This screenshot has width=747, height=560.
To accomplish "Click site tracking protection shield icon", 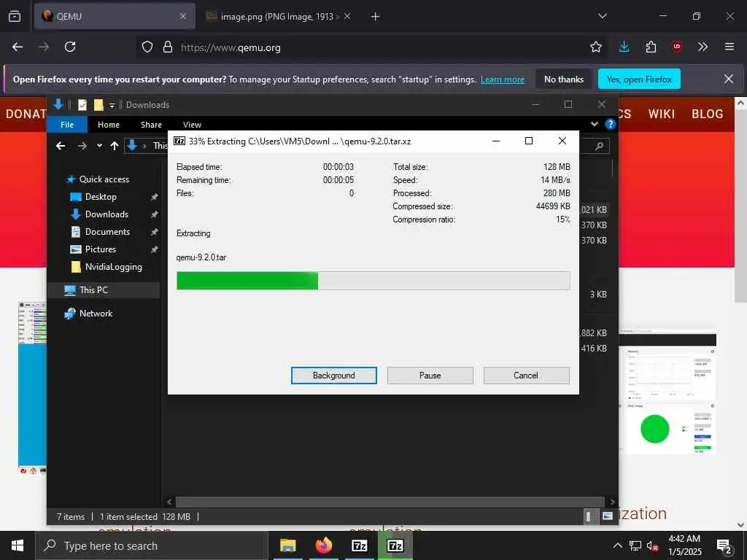I will [x=147, y=47].
